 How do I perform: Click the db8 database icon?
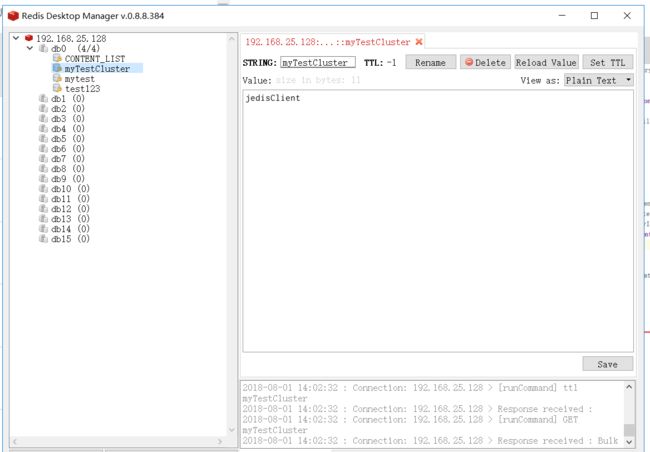click(43, 169)
